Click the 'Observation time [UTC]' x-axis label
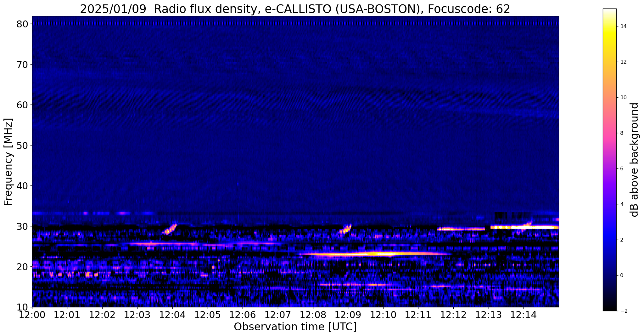Image resolution: width=644 pixels, height=336 pixels. (295, 327)
